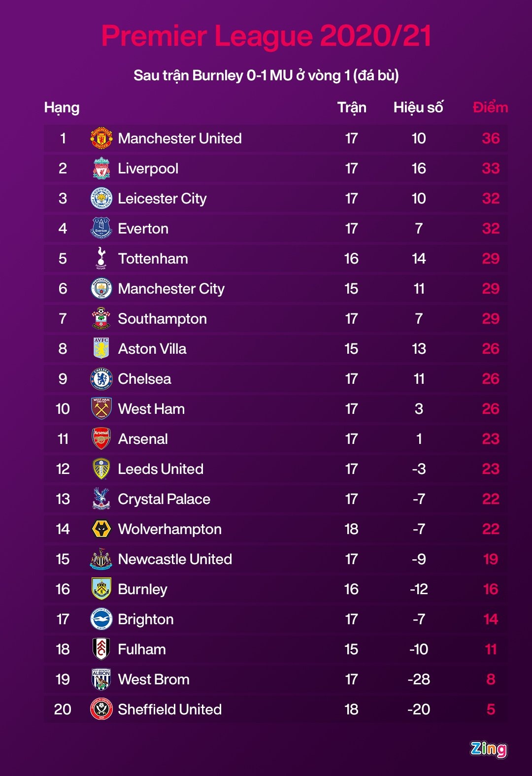532x776 pixels.
Task: Select the West Ham hammers crest
Action: (101, 409)
